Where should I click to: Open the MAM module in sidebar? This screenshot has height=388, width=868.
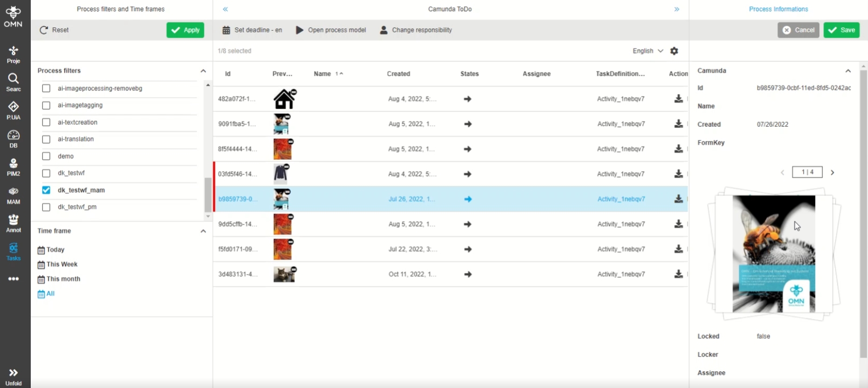tap(14, 195)
